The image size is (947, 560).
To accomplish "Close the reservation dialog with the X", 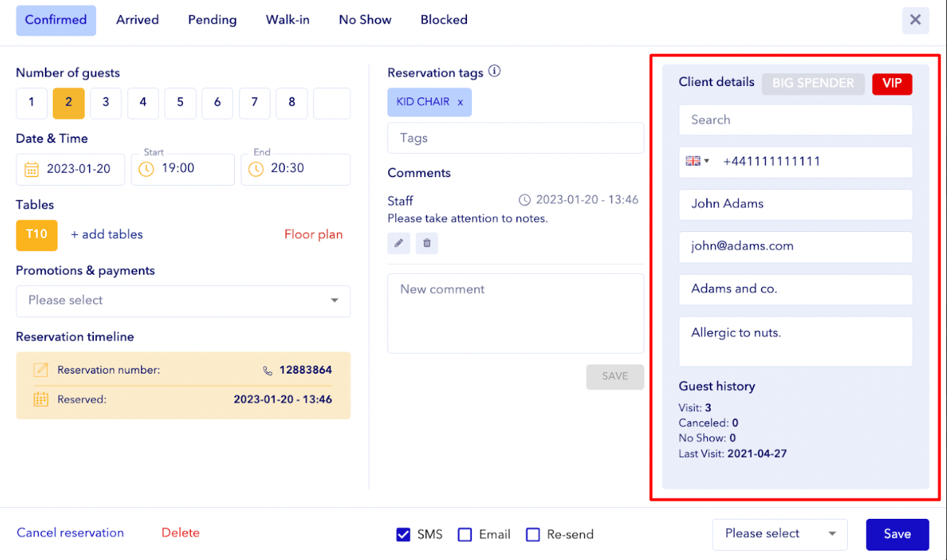I will point(915,20).
